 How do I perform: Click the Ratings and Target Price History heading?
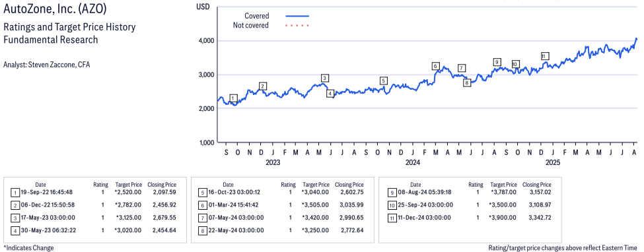(69, 28)
